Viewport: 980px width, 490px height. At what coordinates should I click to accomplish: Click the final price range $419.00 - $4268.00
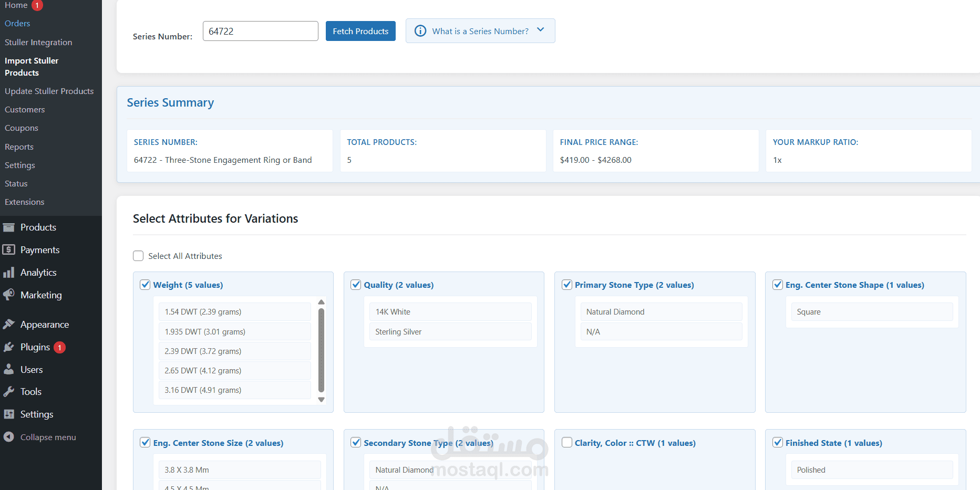click(595, 160)
